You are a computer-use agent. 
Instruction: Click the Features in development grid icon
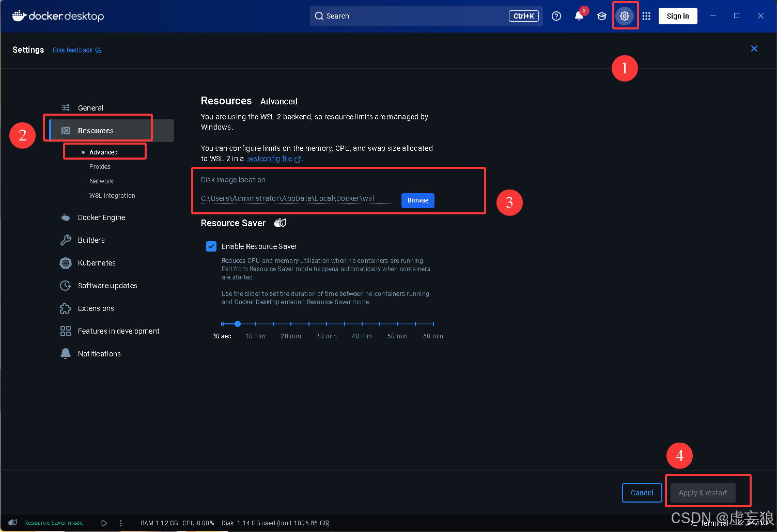point(66,331)
